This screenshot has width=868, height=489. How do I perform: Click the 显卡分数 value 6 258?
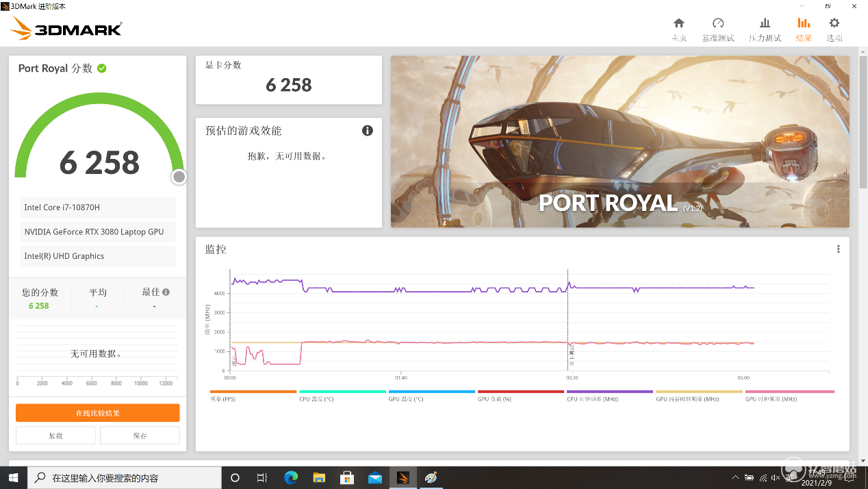(289, 85)
